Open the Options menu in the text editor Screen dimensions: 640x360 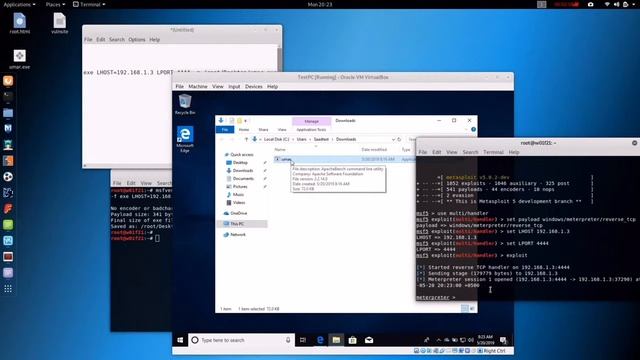pos(137,40)
